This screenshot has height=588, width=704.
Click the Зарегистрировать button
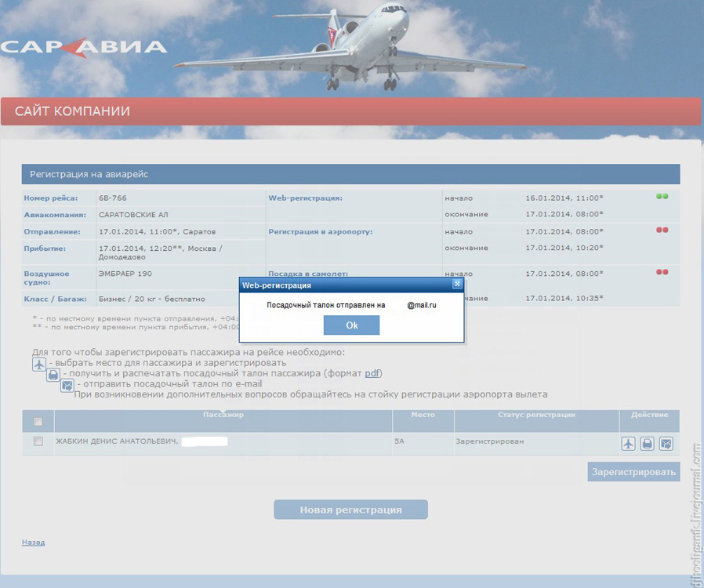click(x=633, y=472)
